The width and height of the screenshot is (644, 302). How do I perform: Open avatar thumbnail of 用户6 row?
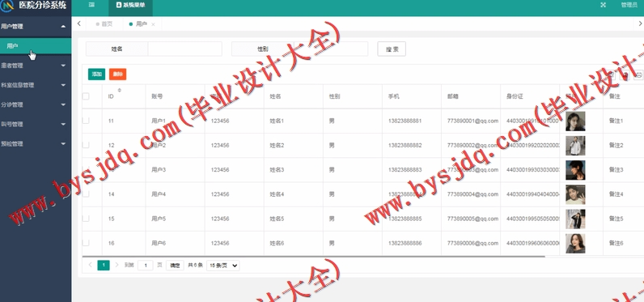coord(575,243)
